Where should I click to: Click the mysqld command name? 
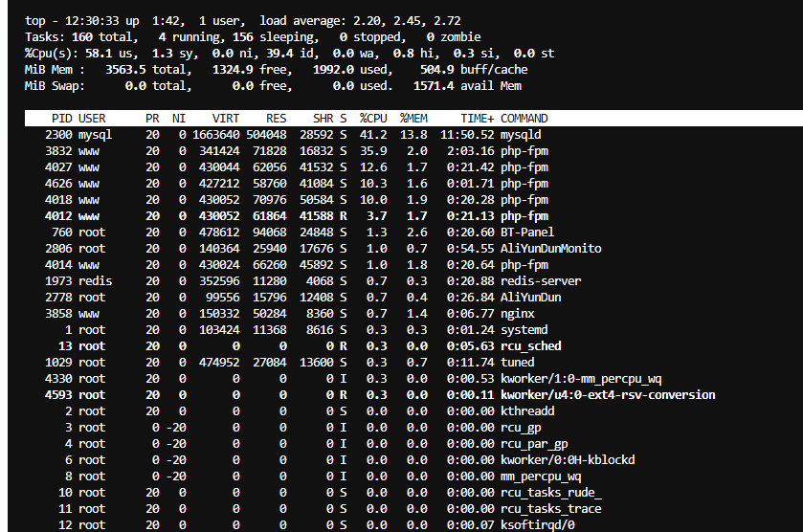pos(521,135)
